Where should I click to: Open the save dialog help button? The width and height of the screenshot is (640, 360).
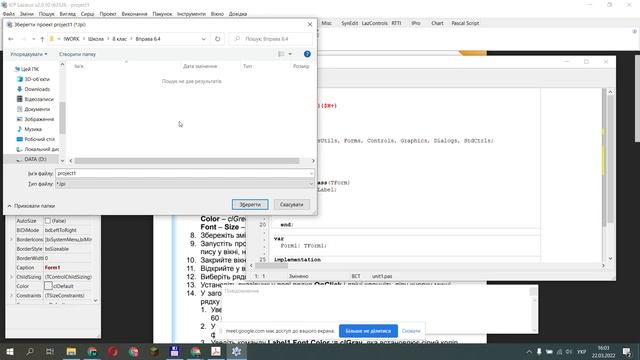(307, 54)
